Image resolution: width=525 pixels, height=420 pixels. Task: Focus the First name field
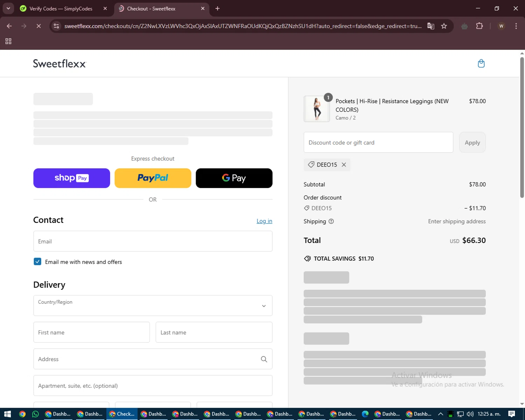(x=91, y=332)
